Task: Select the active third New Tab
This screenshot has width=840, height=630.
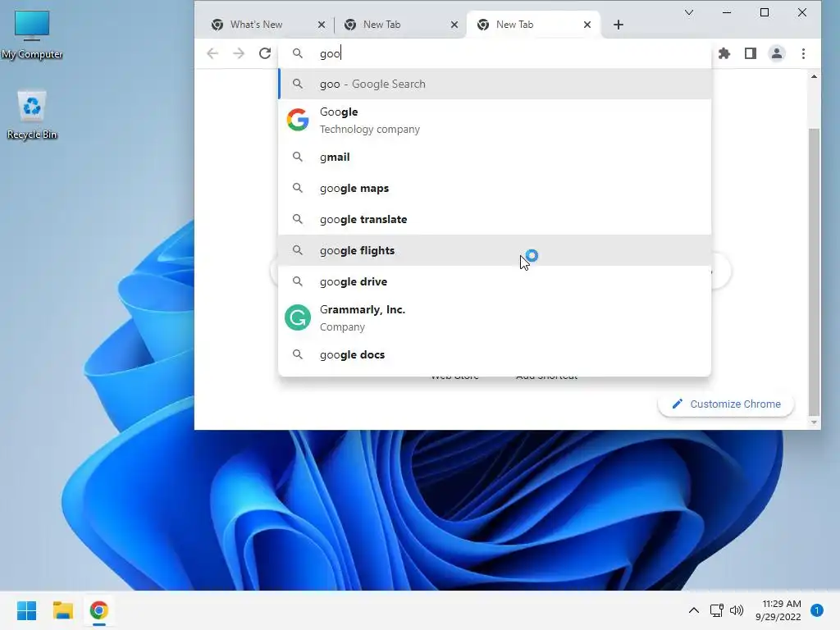Action: pos(532,25)
